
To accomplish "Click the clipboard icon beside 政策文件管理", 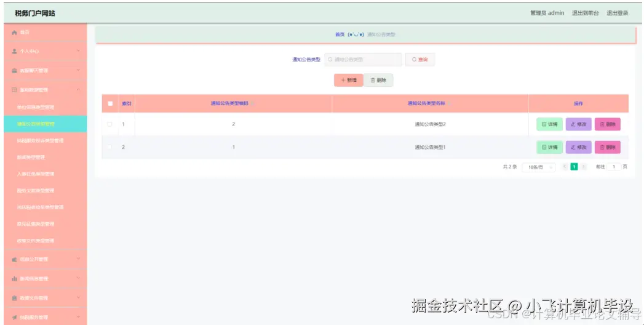I will [x=14, y=298].
